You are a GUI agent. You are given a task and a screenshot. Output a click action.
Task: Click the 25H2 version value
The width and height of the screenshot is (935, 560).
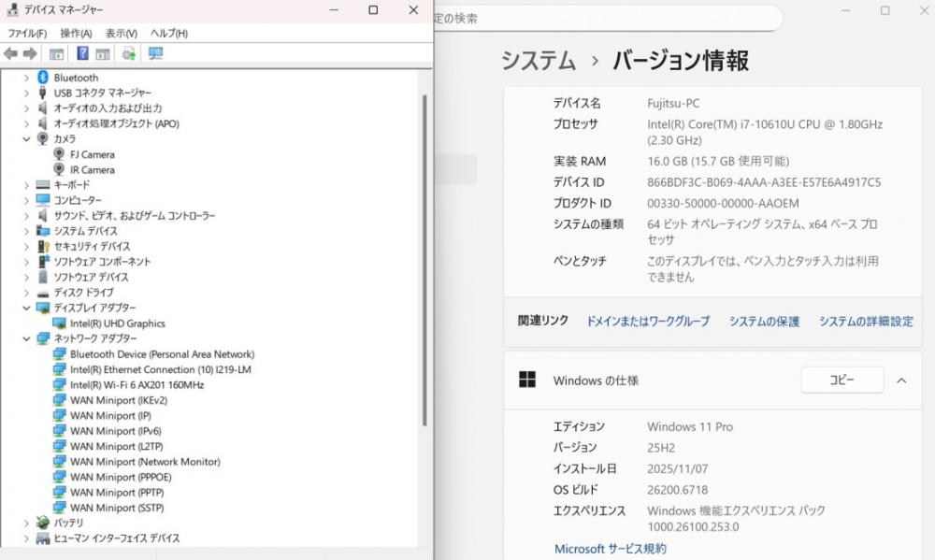[x=661, y=448]
